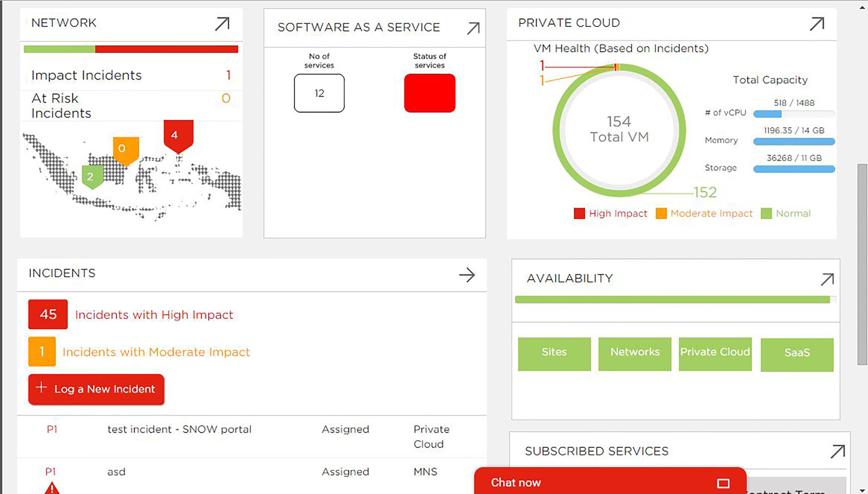
Task: Click the red map marker showing 4
Action: click(x=178, y=136)
